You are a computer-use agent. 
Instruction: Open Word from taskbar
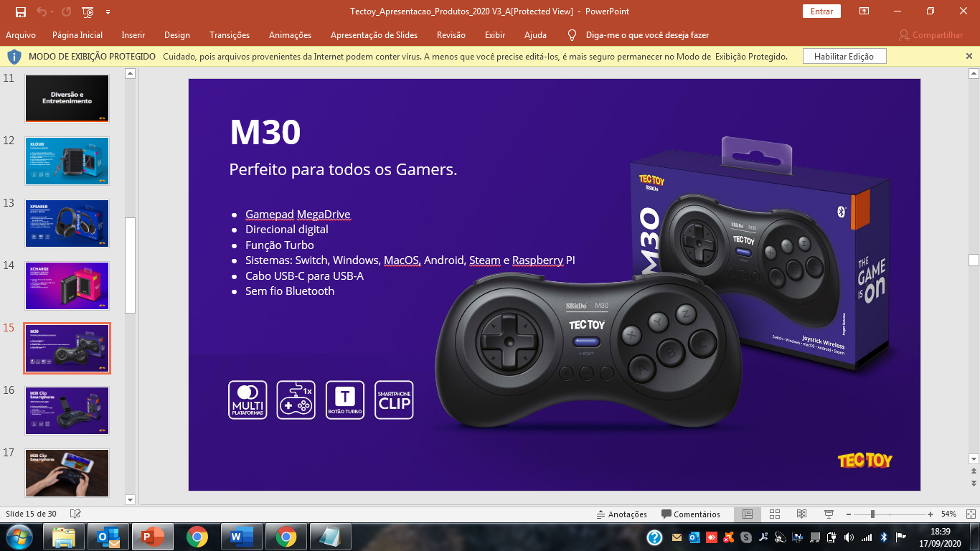[x=242, y=537]
